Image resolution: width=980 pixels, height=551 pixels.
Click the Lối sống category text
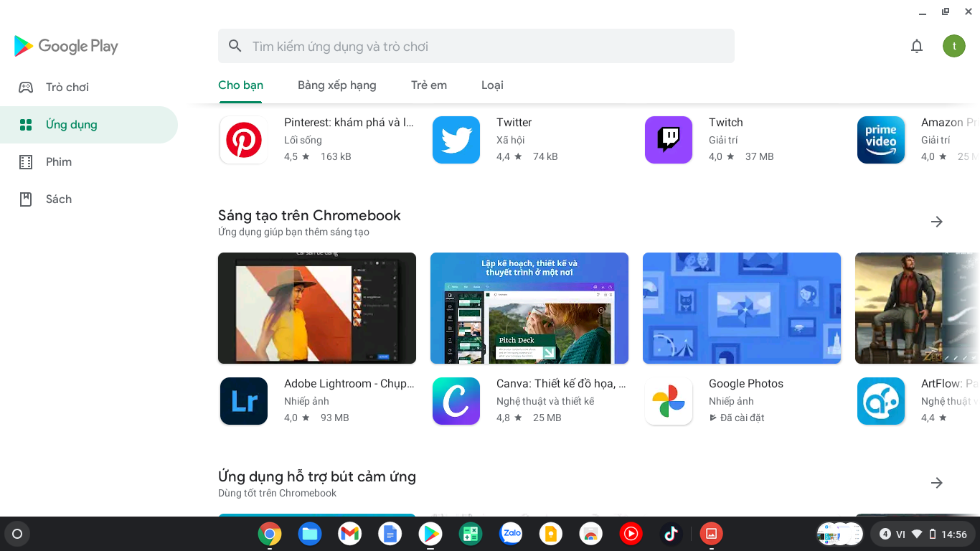tap(303, 140)
